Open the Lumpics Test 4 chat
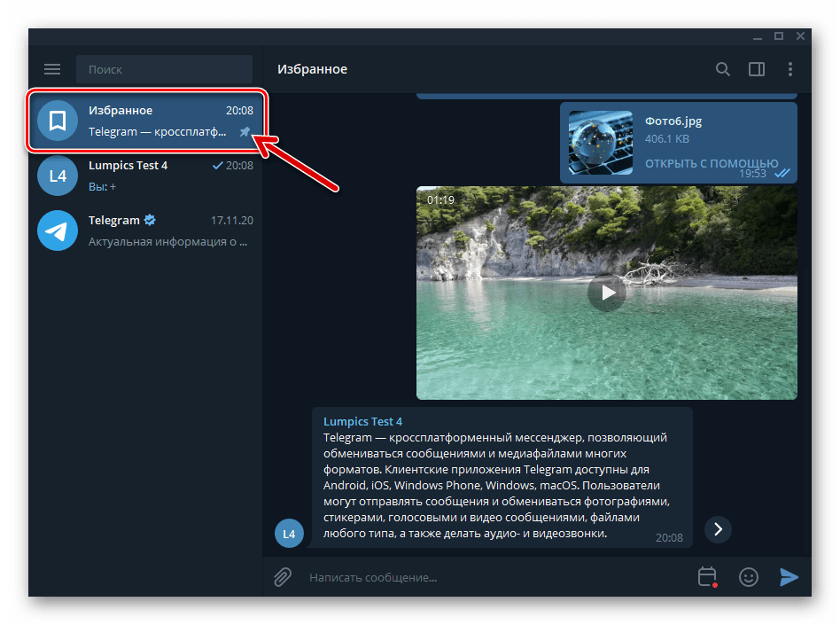840x625 pixels. pyautogui.click(x=146, y=176)
